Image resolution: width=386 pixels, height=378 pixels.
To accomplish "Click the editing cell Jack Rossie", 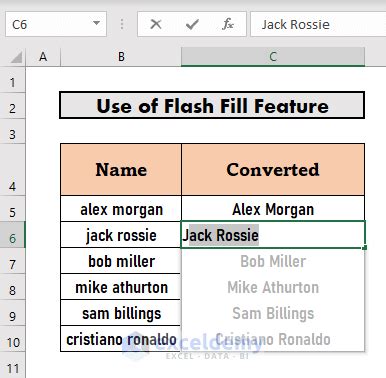I will [273, 235].
